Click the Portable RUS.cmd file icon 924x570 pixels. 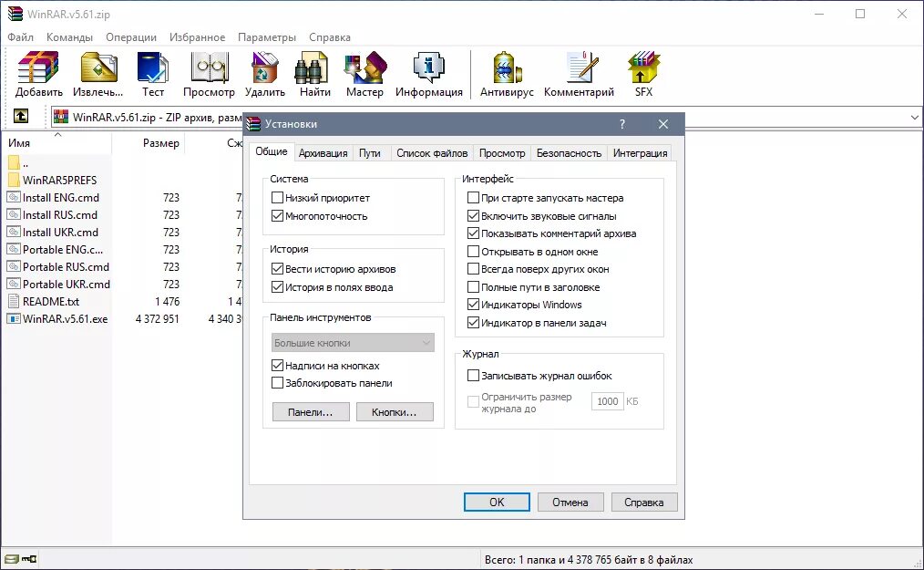14,266
